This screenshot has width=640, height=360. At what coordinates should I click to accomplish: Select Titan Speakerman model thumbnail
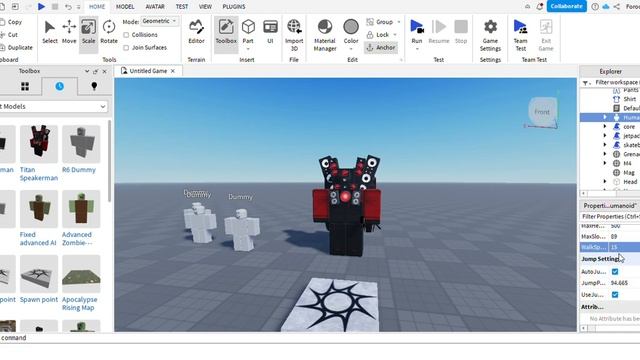[39, 144]
